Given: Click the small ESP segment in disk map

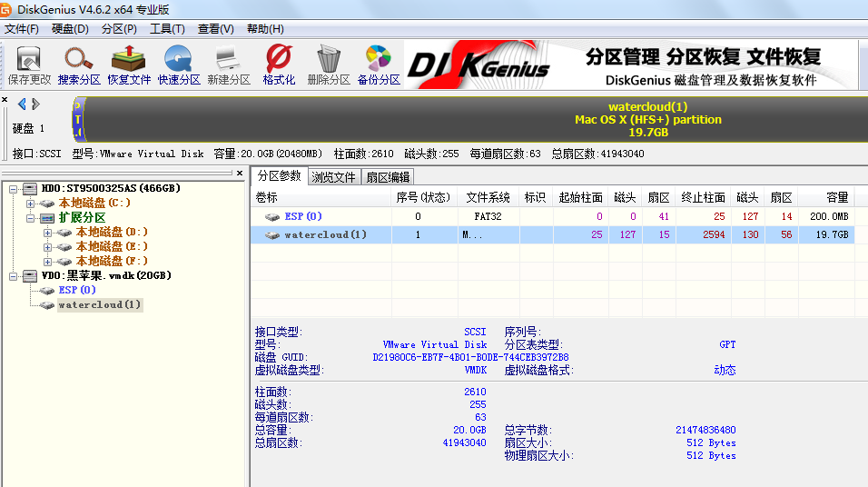Looking at the screenshot, I should tap(78, 119).
